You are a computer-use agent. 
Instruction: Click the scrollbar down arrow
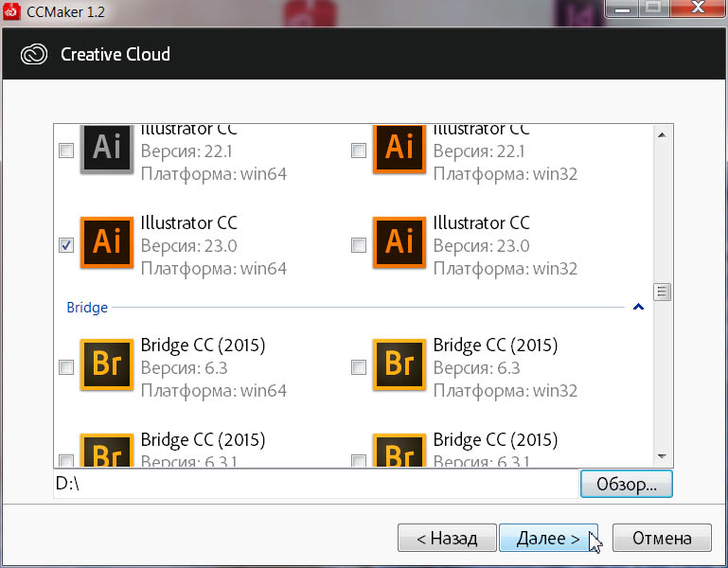point(662,457)
